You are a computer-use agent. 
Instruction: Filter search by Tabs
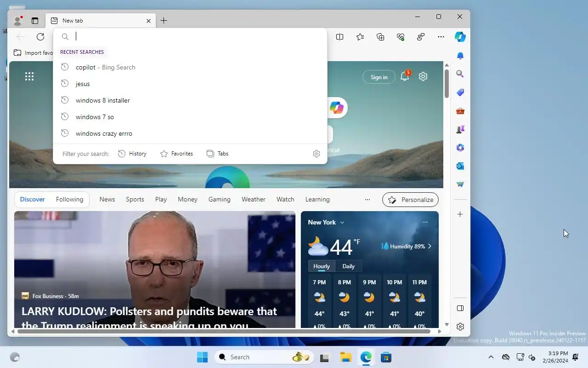[x=218, y=154]
